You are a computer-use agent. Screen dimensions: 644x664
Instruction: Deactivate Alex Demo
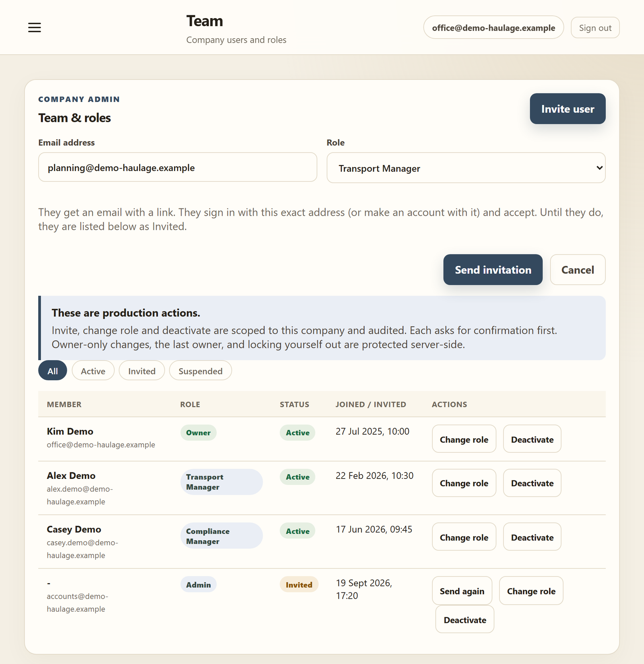(532, 483)
